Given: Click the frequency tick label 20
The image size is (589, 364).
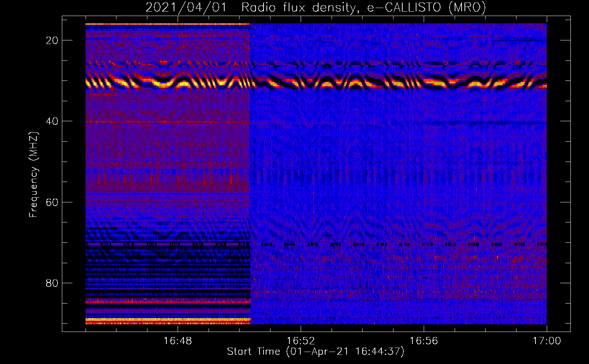Looking at the screenshot, I should tap(52, 40).
